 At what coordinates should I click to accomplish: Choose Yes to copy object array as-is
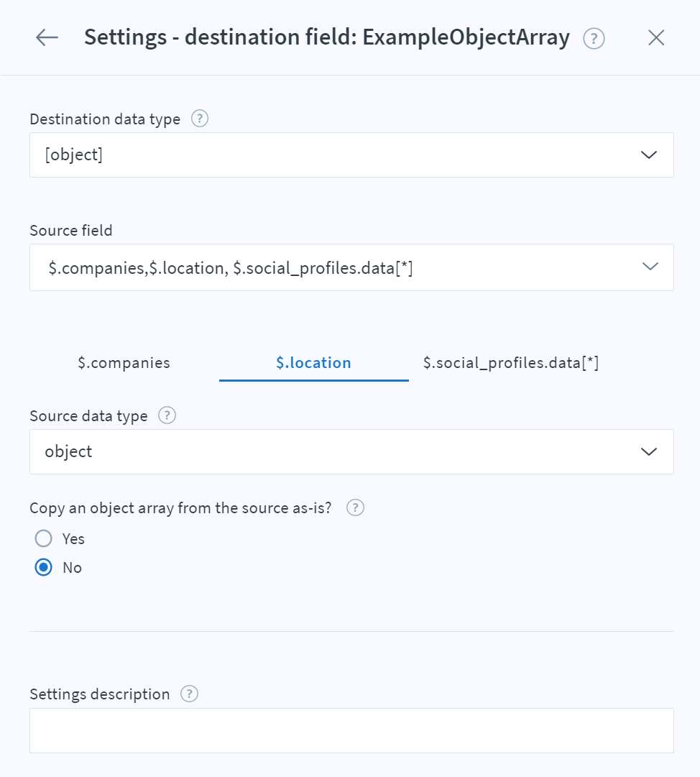(x=42, y=538)
